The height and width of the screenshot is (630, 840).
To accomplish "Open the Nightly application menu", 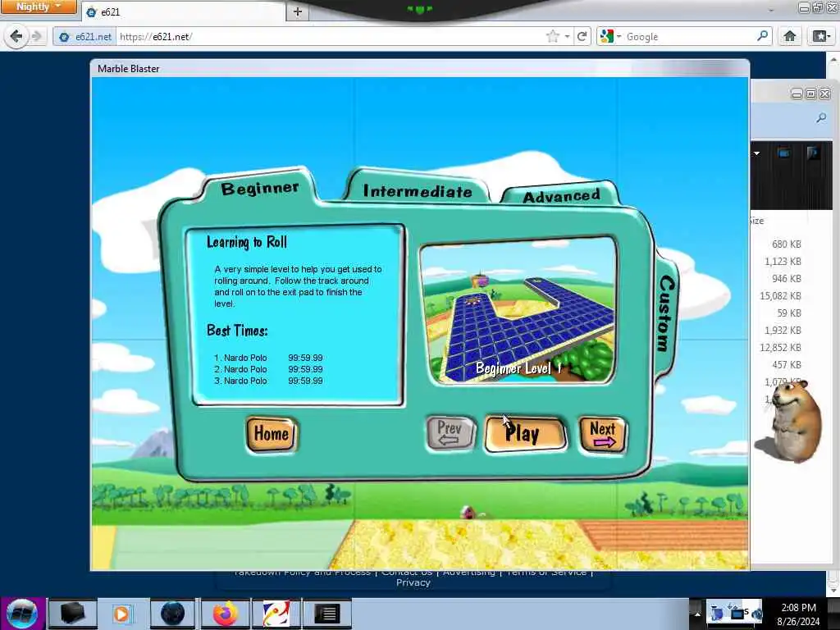I will [39, 7].
